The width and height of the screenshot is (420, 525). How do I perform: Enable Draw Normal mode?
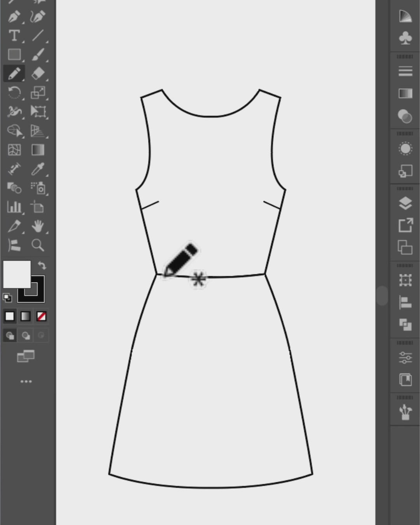10,335
